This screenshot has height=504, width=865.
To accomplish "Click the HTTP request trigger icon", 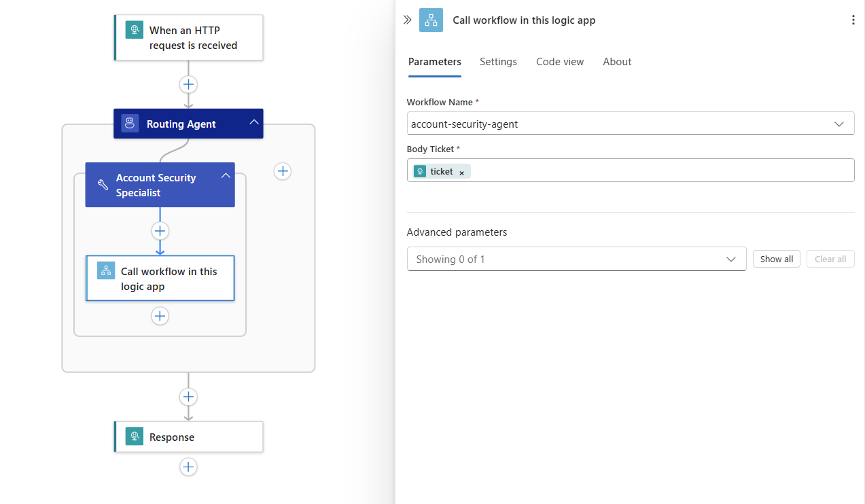I will [x=135, y=30].
